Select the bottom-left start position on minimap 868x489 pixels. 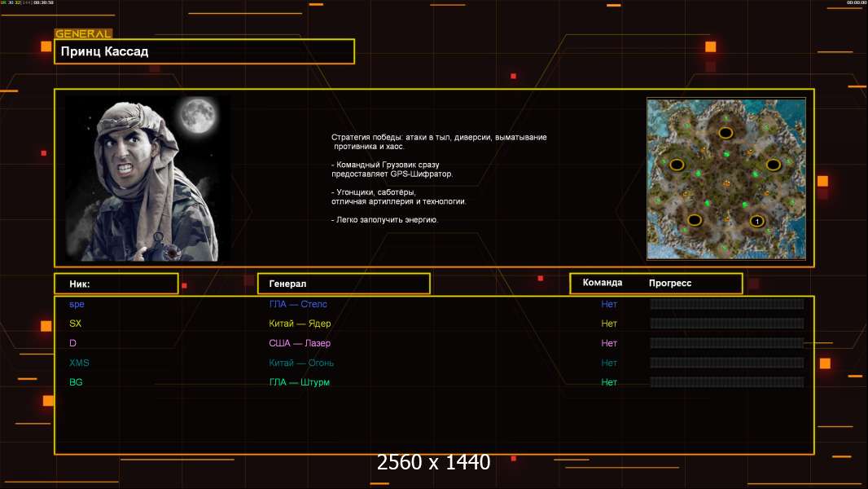(694, 220)
